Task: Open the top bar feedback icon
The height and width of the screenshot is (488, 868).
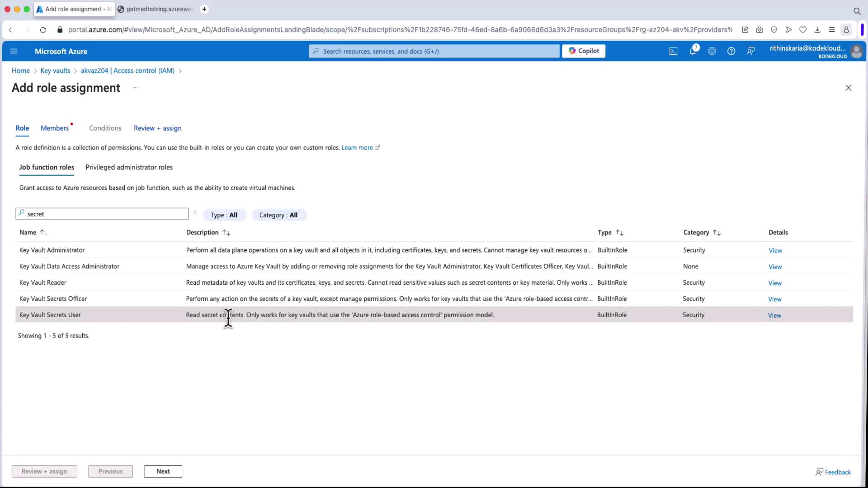Action: click(x=750, y=51)
